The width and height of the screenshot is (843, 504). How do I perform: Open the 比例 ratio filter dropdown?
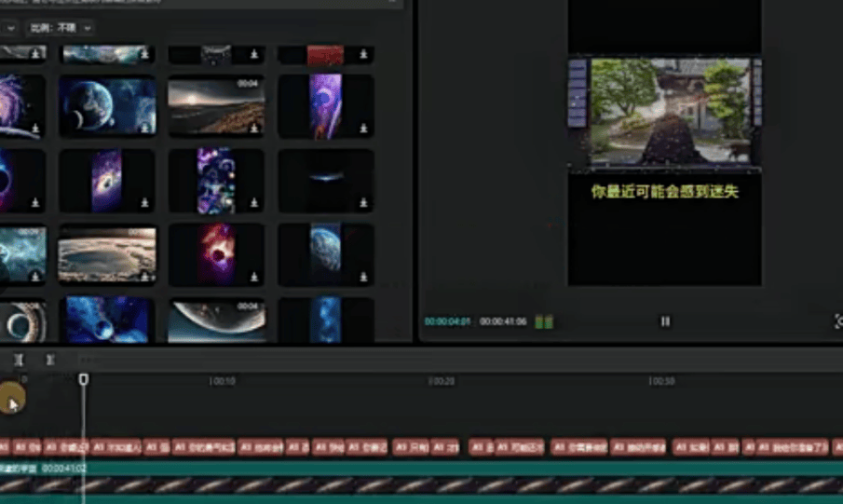75,28
